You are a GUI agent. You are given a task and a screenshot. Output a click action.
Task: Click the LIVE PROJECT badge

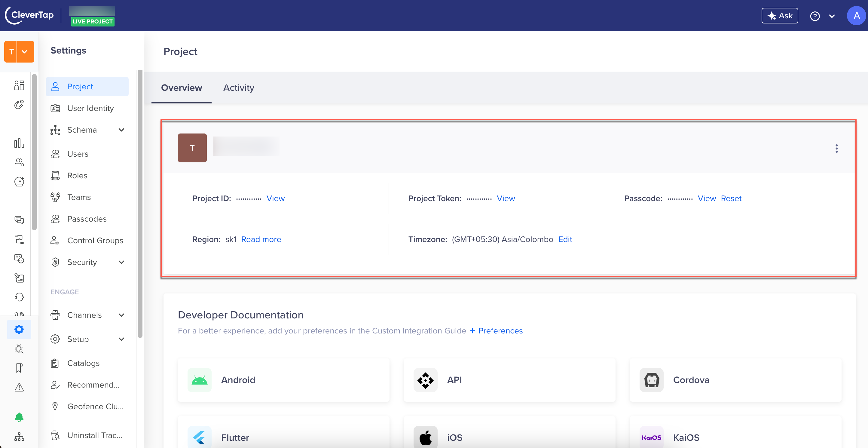pyautogui.click(x=92, y=21)
